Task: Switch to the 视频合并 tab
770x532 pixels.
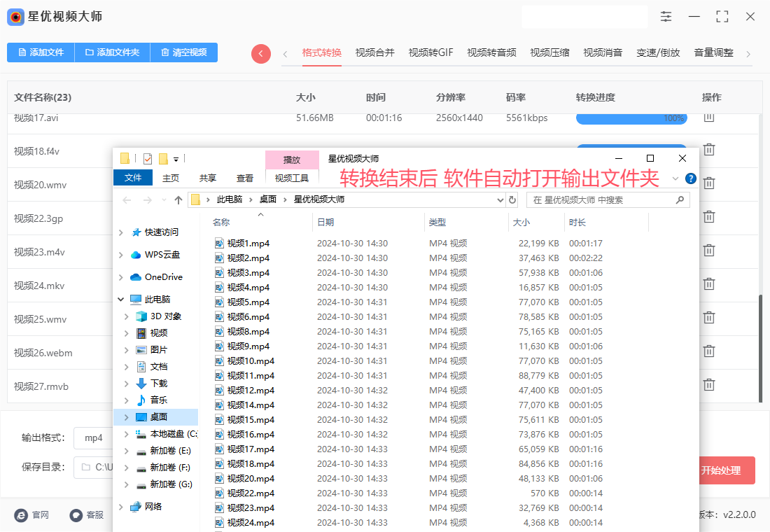Action: point(374,52)
